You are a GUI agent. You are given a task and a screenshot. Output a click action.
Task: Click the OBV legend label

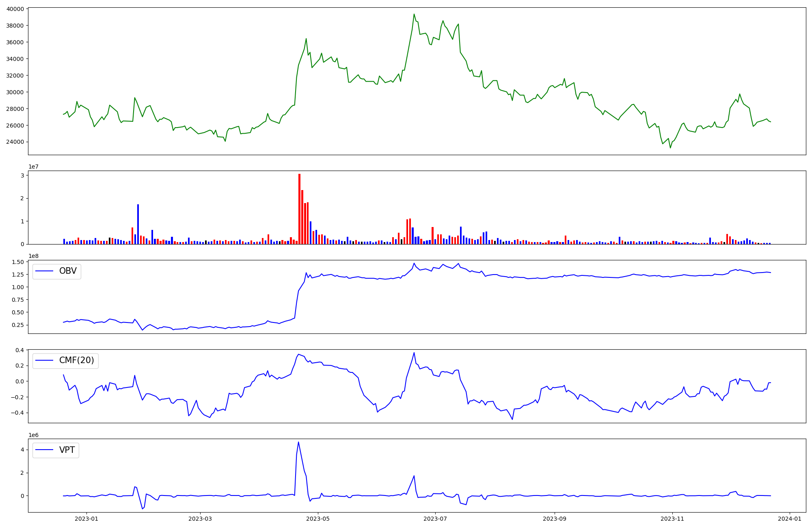pos(68,271)
